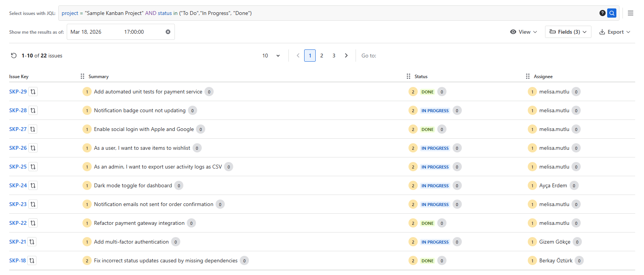The height and width of the screenshot is (275, 644).
Task: Go to next page arrow
Action: pos(346,56)
